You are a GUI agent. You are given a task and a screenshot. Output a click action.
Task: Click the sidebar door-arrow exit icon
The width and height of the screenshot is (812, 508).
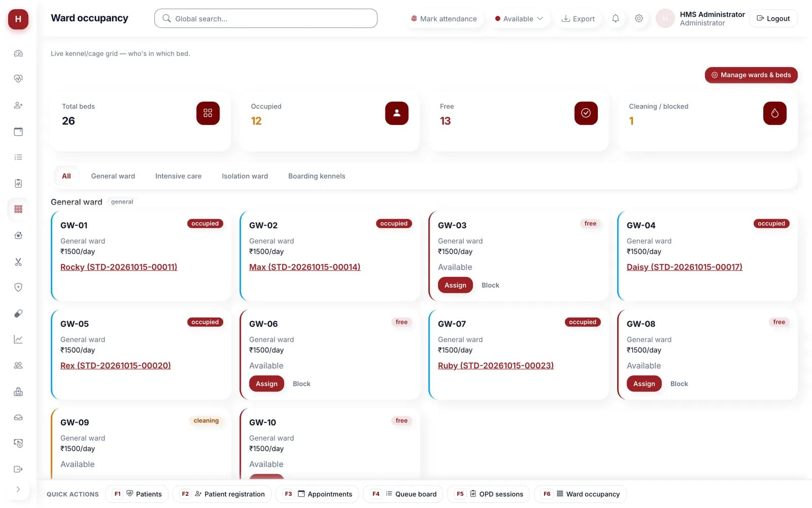click(18, 469)
